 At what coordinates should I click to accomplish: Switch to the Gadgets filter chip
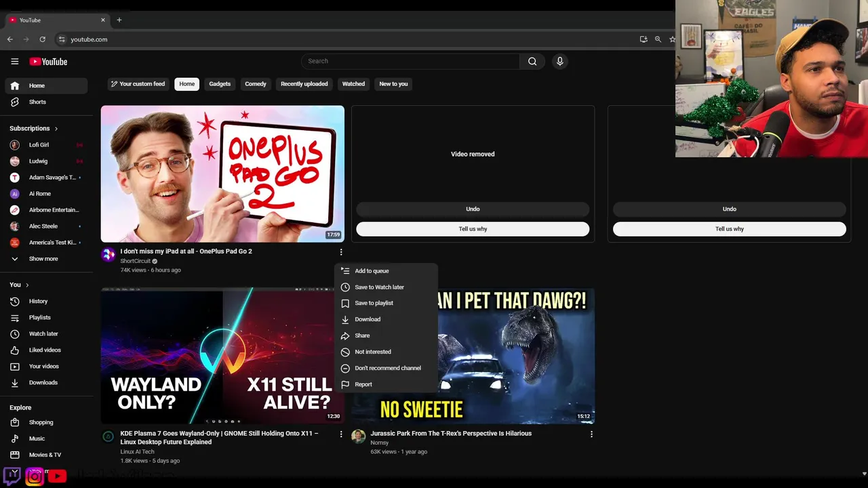tap(220, 84)
